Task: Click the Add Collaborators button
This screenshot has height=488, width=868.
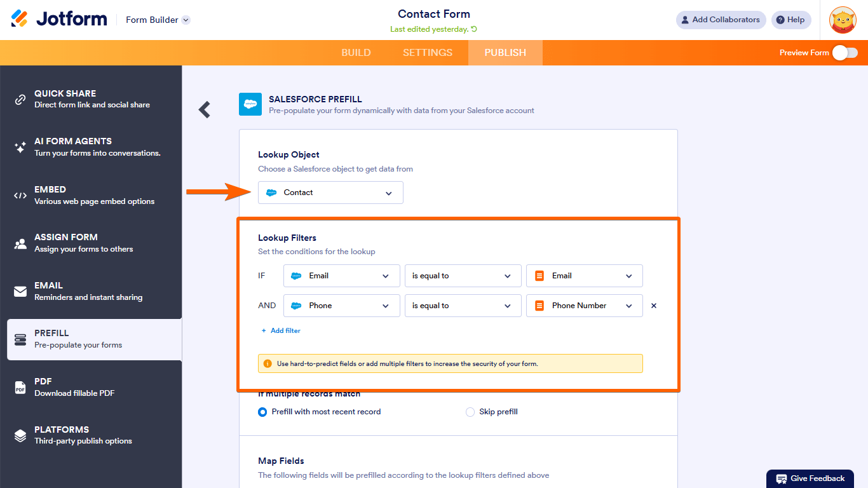Action: 721,20
